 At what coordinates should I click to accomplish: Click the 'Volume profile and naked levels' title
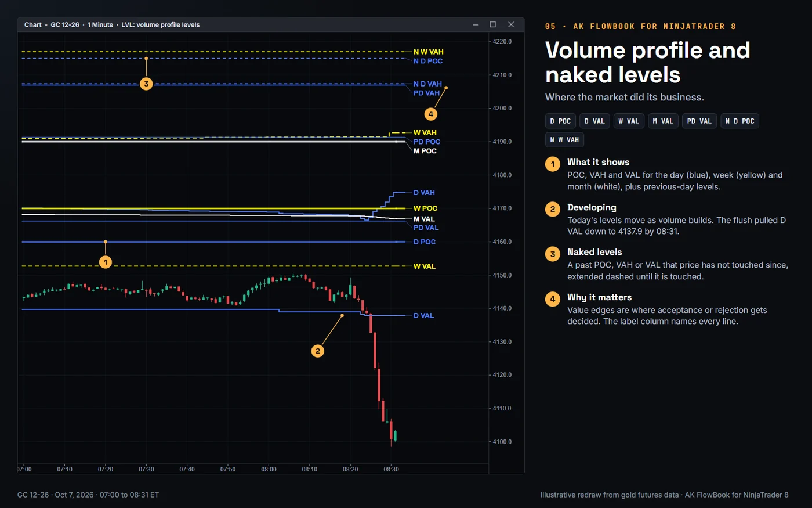click(x=648, y=62)
